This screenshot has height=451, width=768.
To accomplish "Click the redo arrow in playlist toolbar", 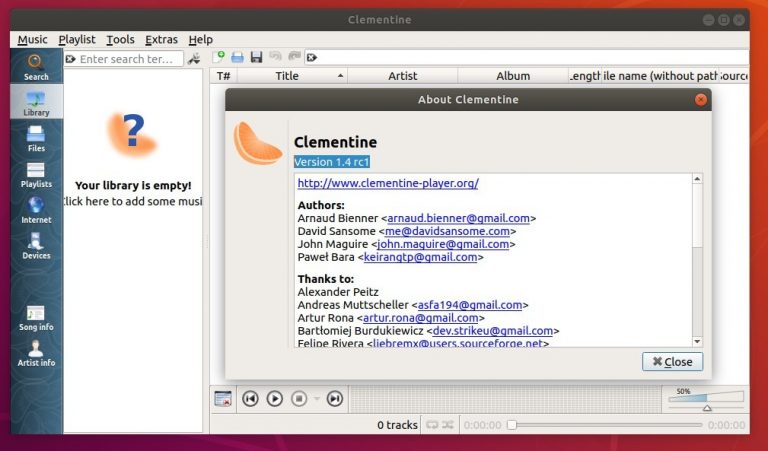I will 294,56.
